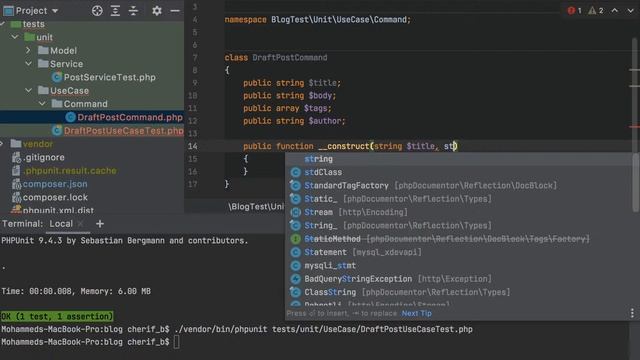Choose 'Statement' completion suggestion
The height and width of the screenshot is (360, 640).
click(x=459, y=252)
